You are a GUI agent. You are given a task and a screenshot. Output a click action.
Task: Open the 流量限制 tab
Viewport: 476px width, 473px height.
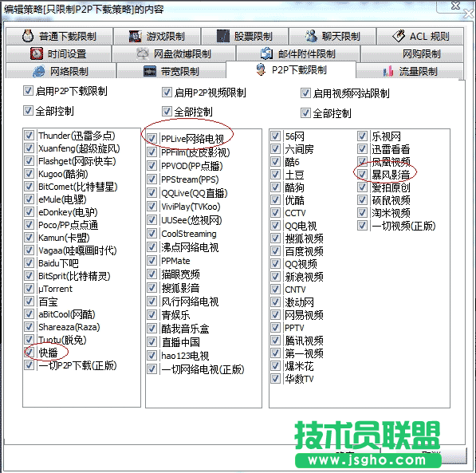point(410,72)
